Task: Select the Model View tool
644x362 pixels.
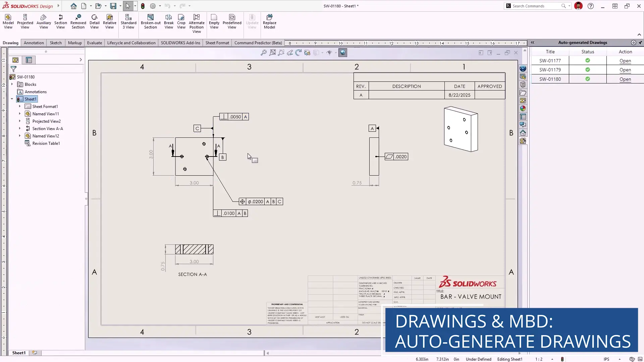Action: click(x=8, y=21)
